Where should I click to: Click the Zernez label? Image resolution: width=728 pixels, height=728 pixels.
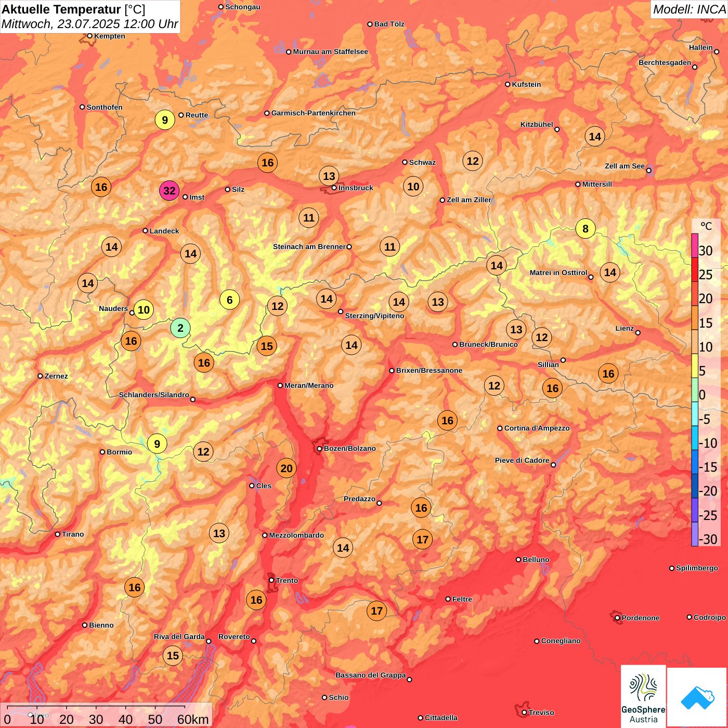pyautogui.click(x=56, y=376)
